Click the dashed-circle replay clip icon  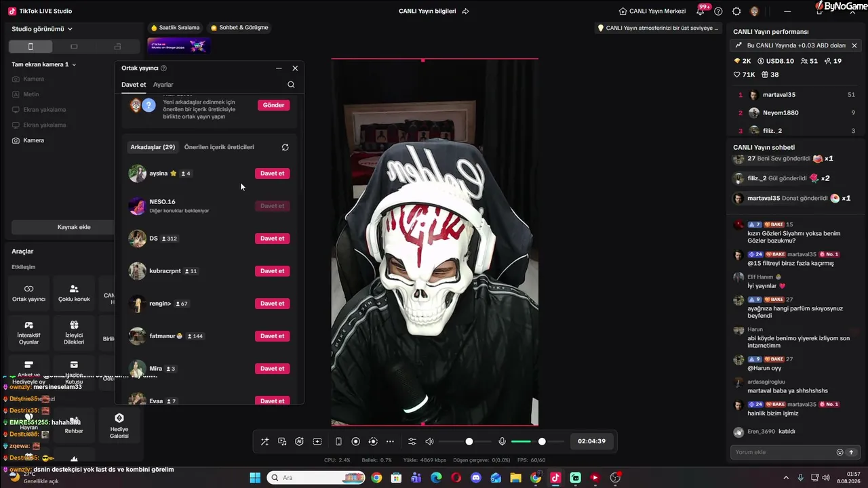click(372, 441)
